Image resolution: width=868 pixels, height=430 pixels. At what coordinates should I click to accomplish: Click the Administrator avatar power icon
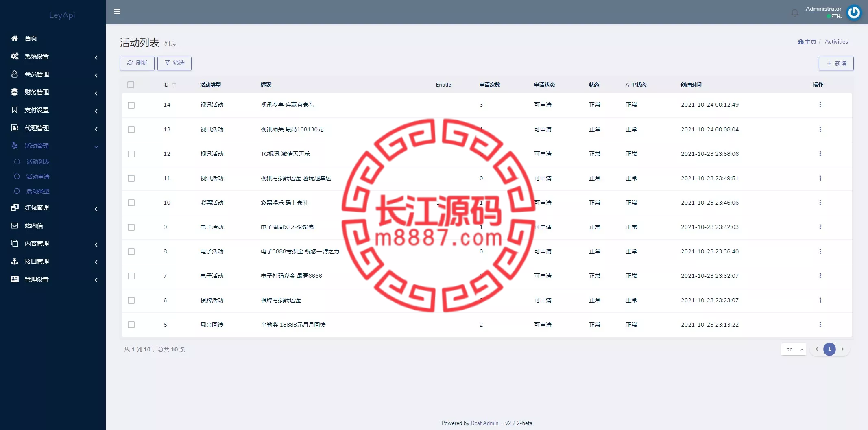854,12
